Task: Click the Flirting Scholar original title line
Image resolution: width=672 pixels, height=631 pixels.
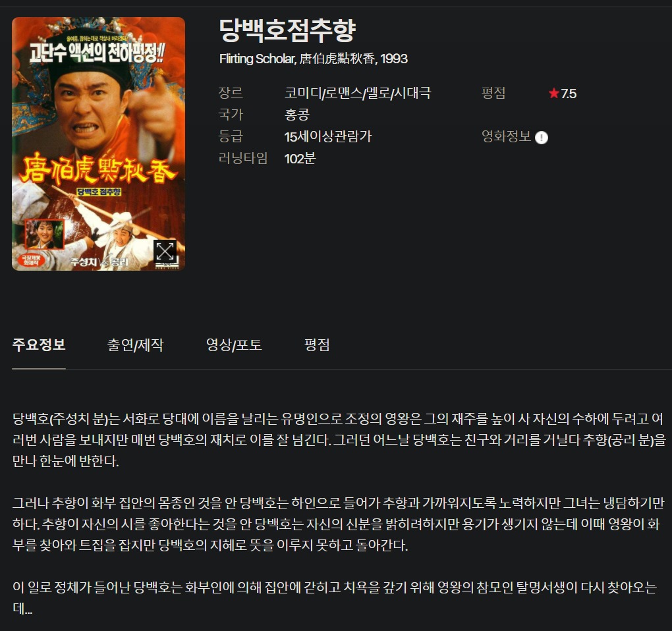Action: (x=314, y=58)
